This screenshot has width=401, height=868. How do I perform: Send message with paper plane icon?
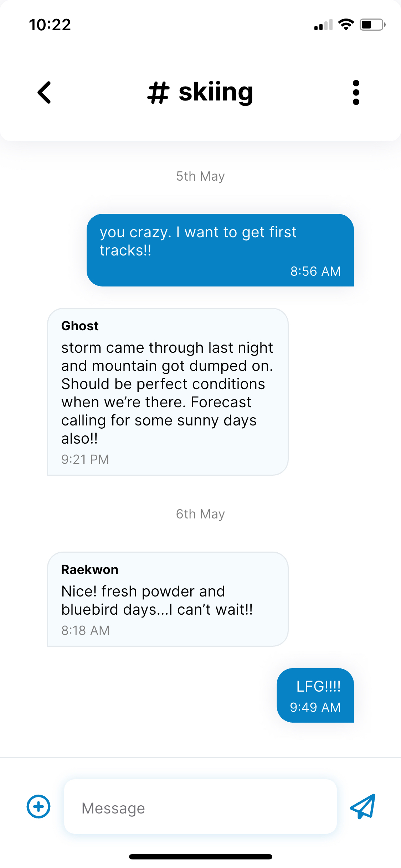[363, 807]
